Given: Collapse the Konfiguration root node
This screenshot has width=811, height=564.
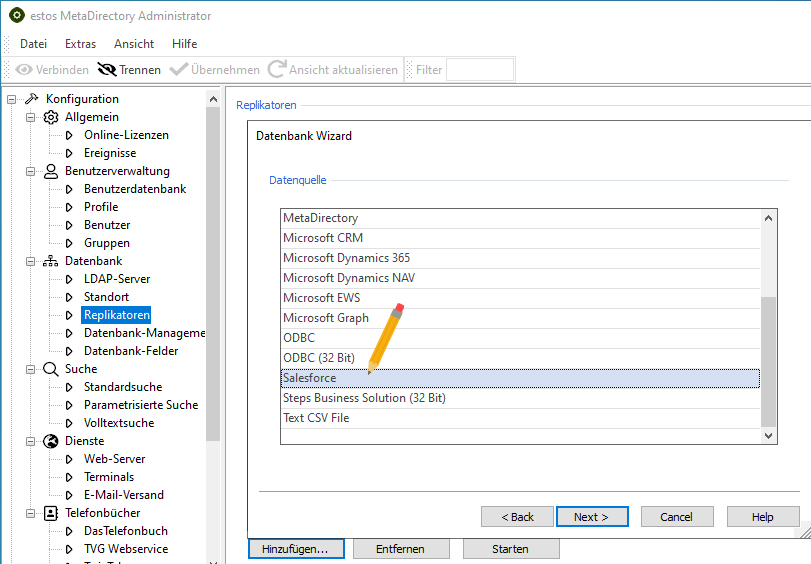Looking at the screenshot, I should [x=12, y=99].
